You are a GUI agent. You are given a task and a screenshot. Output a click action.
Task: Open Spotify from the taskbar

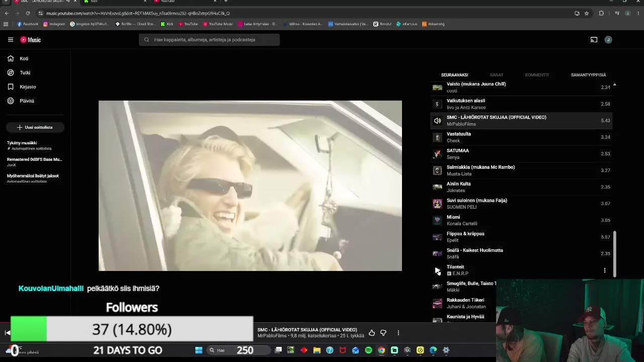click(x=369, y=350)
